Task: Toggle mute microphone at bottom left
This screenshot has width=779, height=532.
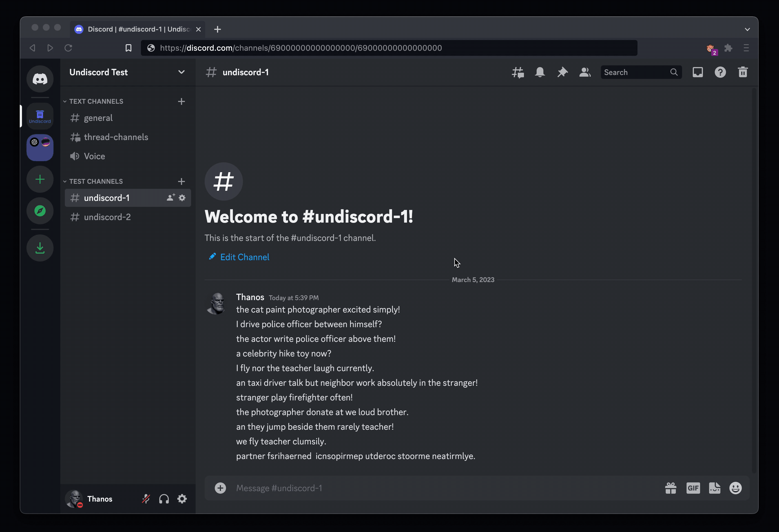Action: tap(146, 499)
